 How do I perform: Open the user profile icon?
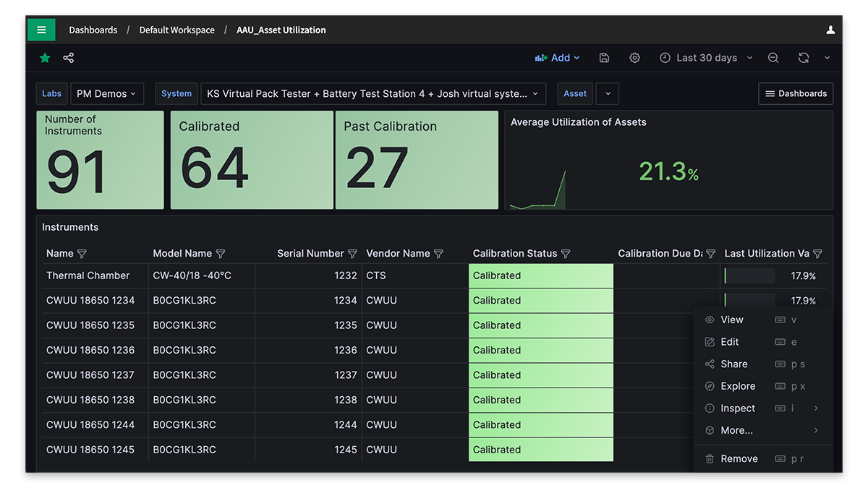pos(830,30)
